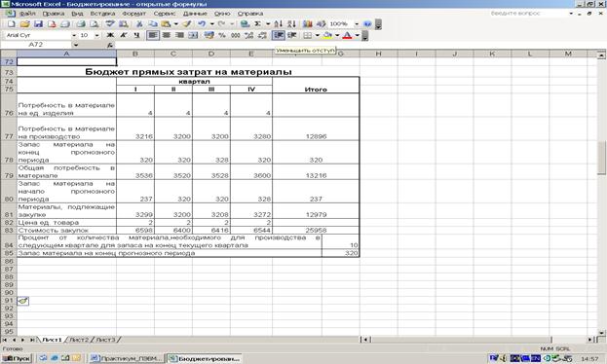Viewport: 607px width, 364px height.
Task: Apply the red font color A
Action: (347, 35)
